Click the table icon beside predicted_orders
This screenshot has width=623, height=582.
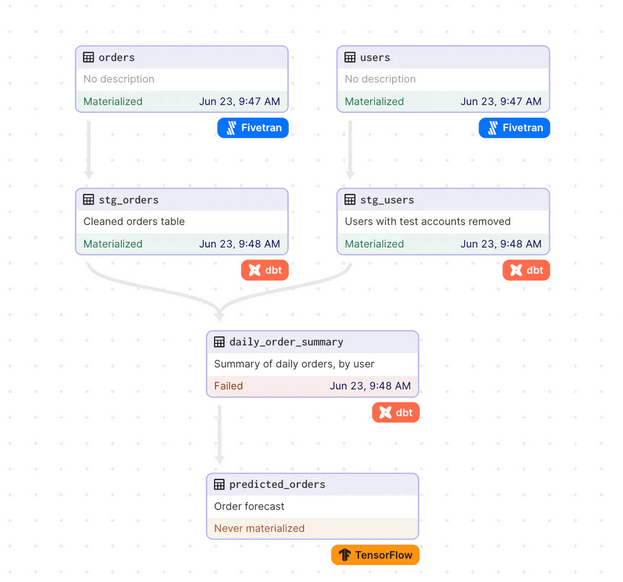click(x=219, y=484)
